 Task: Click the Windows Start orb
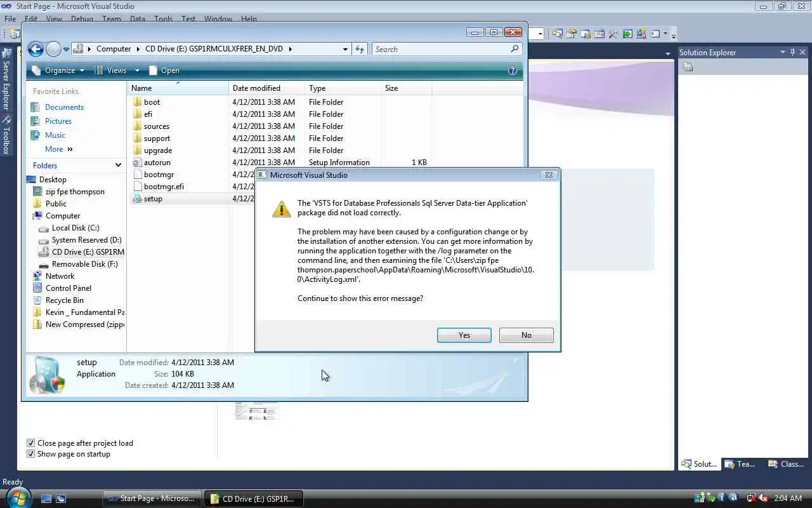(x=17, y=498)
